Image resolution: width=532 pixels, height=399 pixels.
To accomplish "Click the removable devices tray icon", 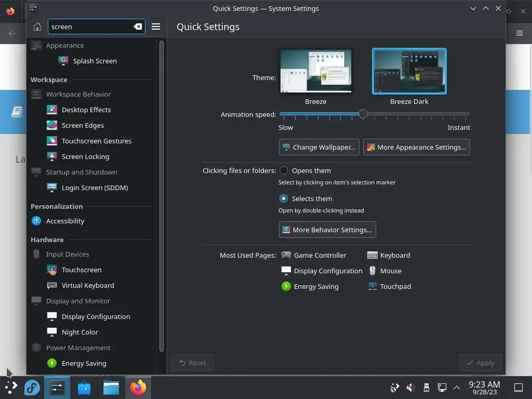I will (427, 388).
